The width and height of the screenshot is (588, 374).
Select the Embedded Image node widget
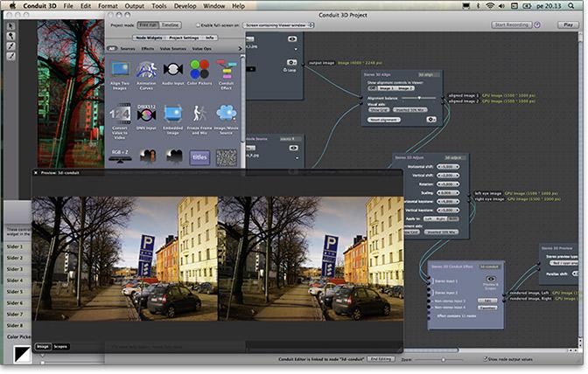(x=172, y=120)
